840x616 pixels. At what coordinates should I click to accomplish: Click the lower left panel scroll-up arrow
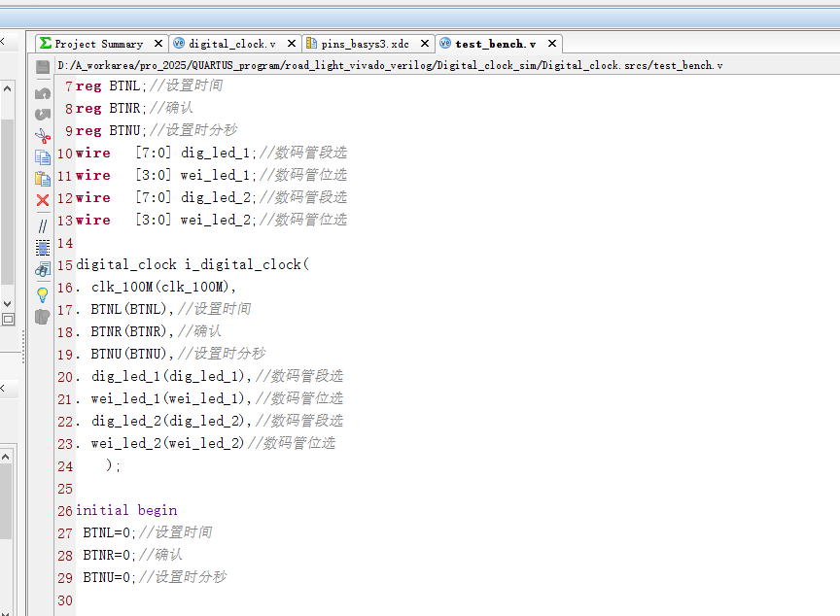pyautogui.click(x=6, y=457)
